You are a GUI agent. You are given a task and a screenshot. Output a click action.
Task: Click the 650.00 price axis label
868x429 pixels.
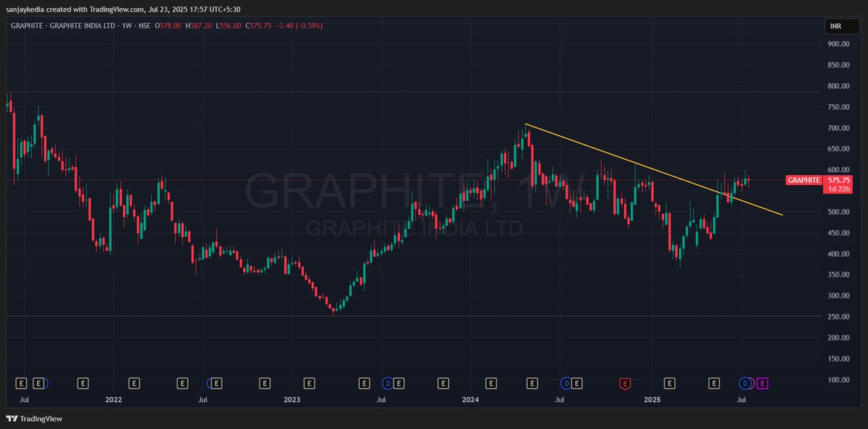pyautogui.click(x=838, y=149)
